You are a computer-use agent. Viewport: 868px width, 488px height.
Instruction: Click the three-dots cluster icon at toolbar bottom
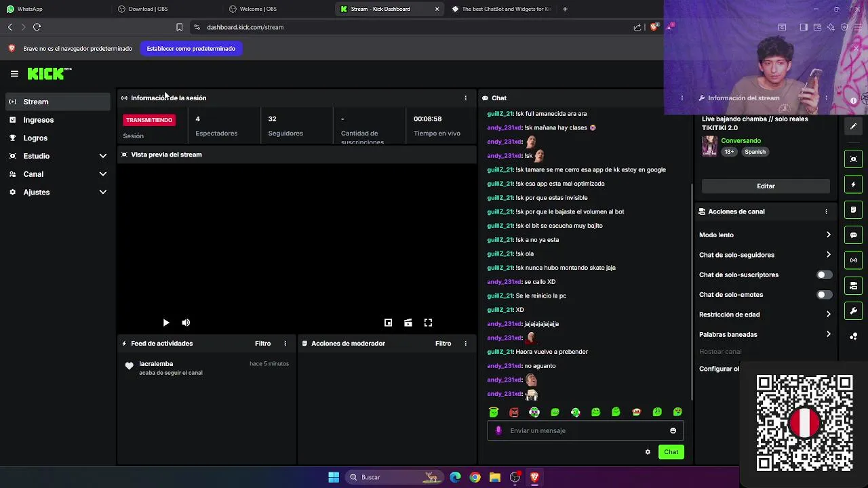[x=853, y=336]
